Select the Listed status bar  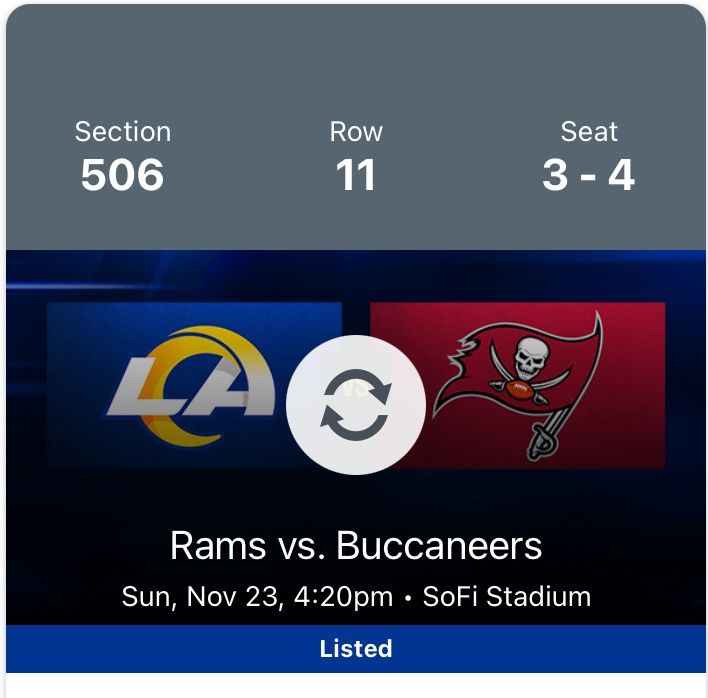click(x=355, y=649)
